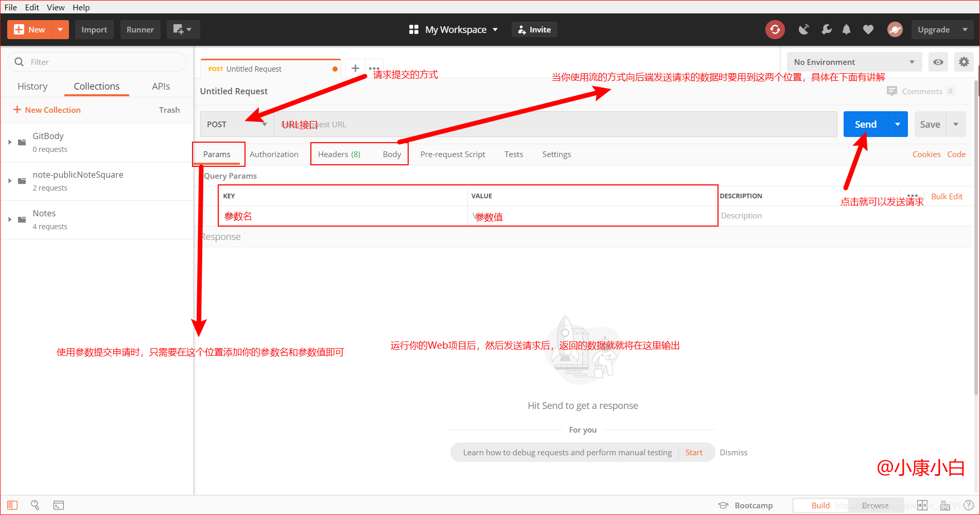Select the Collections tab

click(x=97, y=87)
